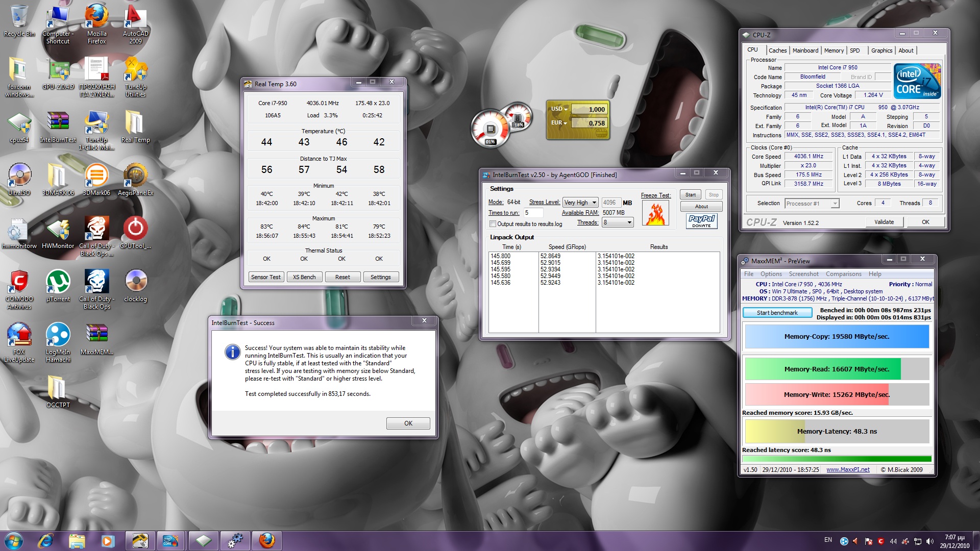Open UltraISO desktop icon
Viewport: 980px width, 551px height.
[19, 180]
